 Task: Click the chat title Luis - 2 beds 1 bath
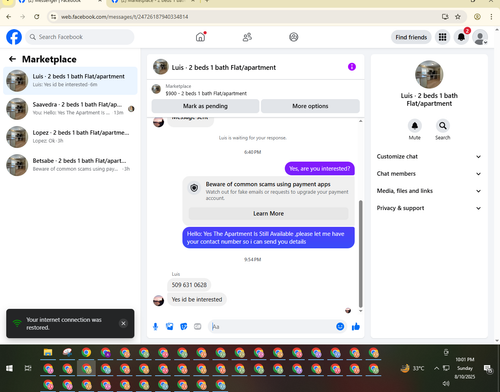click(224, 67)
